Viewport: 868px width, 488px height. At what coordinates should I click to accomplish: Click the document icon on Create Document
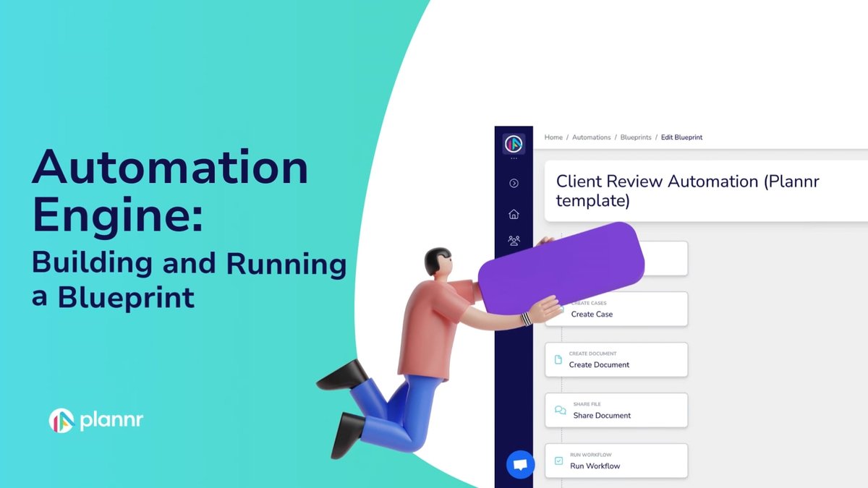click(558, 360)
